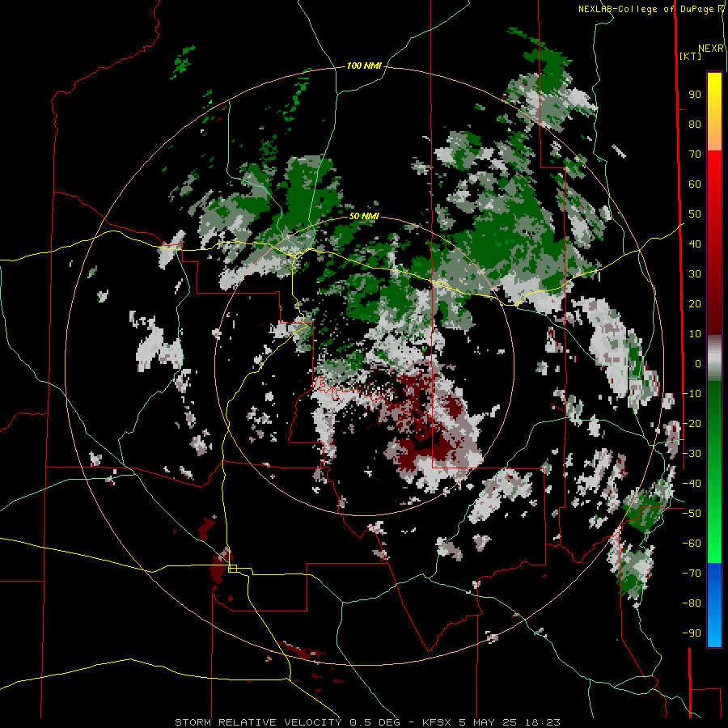Click the "-80" value on the velocity scale
The image size is (728, 728).
click(x=692, y=603)
